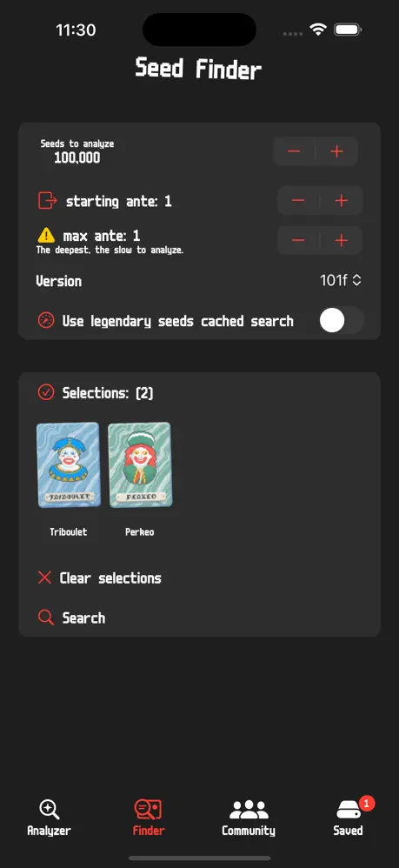Viewport: 399px width, 868px height.
Task: Click the speedometer icon beside cached search
Action: click(x=46, y=321)
